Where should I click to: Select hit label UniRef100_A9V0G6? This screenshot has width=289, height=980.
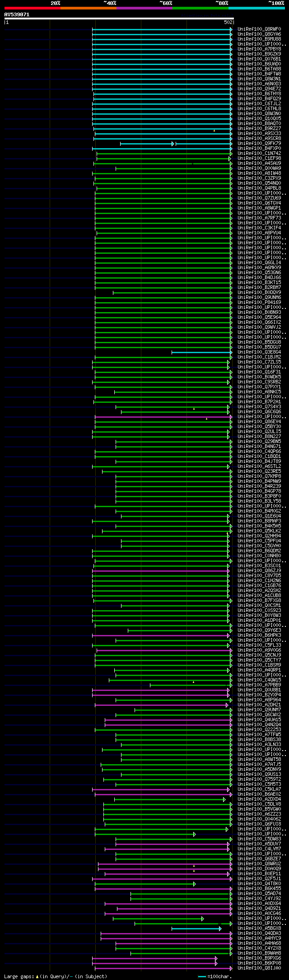tap(259, 650)
